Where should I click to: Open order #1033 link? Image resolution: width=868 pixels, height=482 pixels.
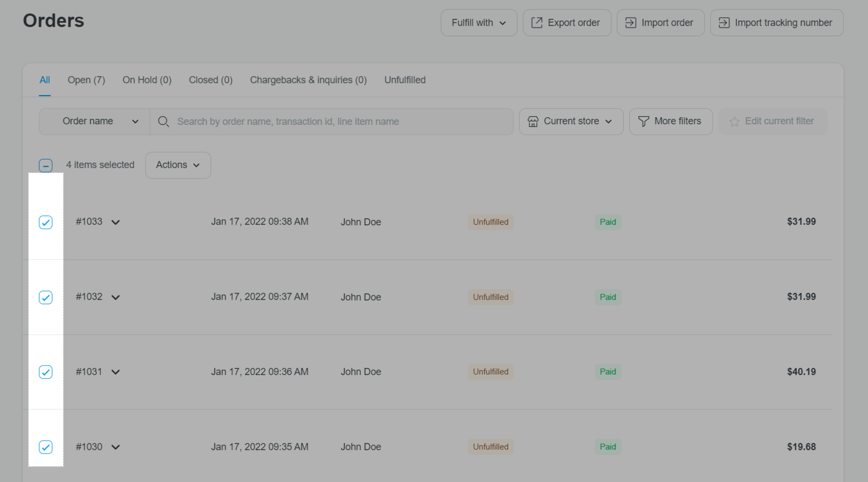(x=89, y=221)
